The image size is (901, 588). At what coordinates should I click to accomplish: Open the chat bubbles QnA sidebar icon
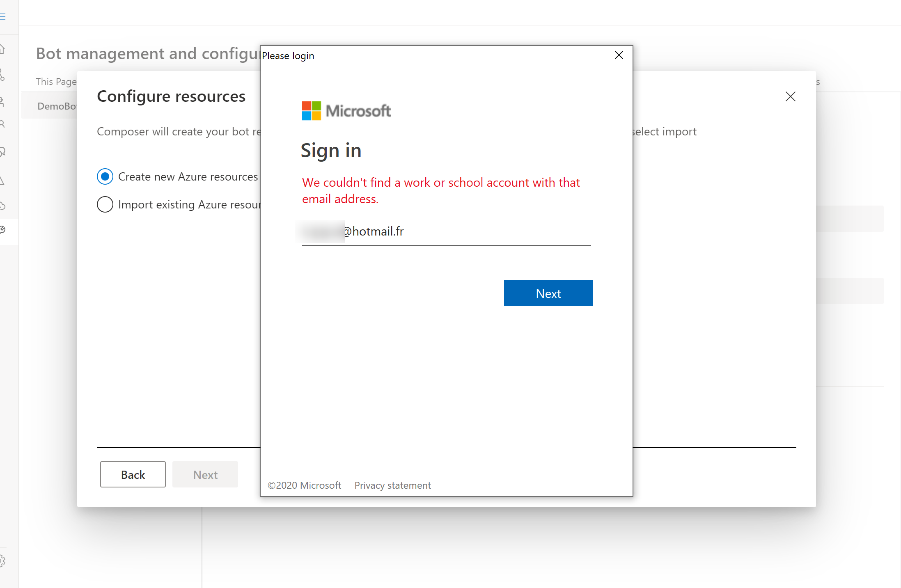[x=2, y=152]
